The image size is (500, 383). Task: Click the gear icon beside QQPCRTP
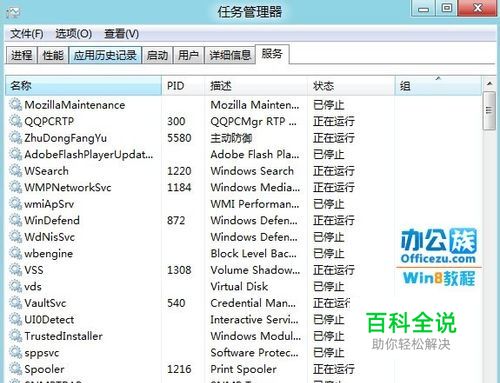pos(15,121)
